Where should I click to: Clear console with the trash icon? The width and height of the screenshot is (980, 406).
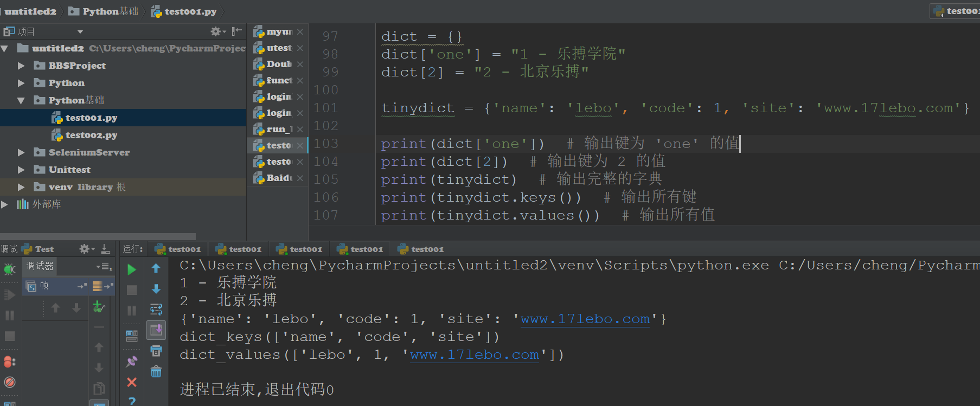[156, 371]
